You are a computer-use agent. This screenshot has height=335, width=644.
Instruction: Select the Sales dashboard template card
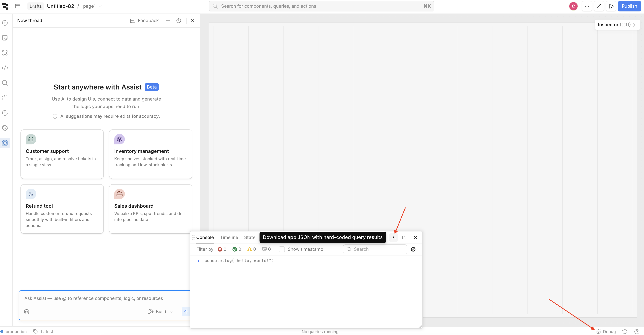[x=150, y=209]
